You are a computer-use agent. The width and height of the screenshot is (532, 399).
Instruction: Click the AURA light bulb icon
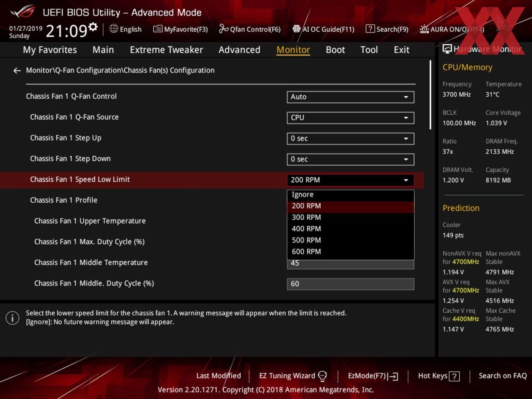pos(424,29)
